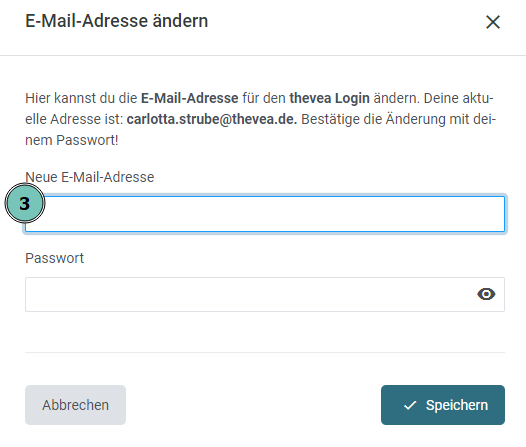Click the text Hier kannst du die
The height and width of the screenshot is (447, 526).
(x=81, y=98)
